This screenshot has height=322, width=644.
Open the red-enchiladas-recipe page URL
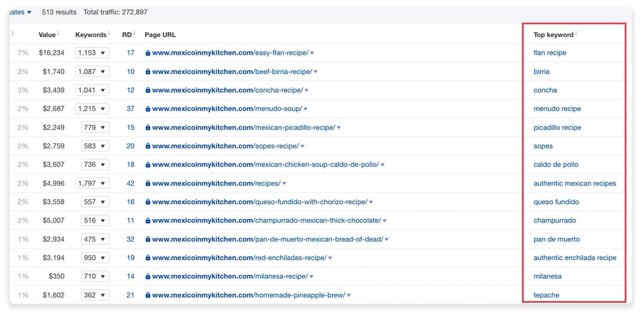click(x=239, y=258)
